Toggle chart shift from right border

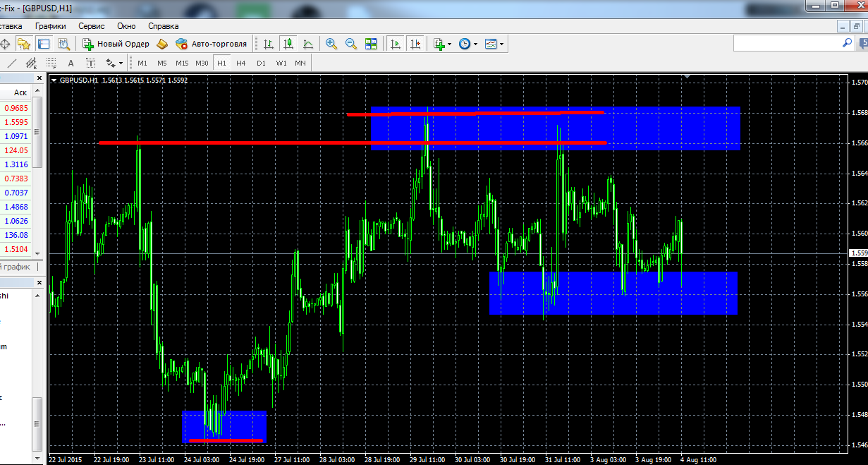pos(415,44)
